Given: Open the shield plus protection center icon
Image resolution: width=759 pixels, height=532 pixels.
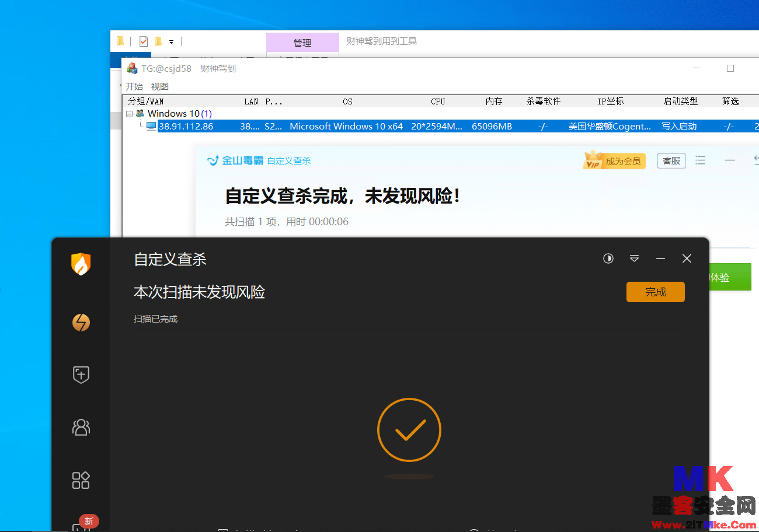Looking at the screenshot, I should (81, 374).
